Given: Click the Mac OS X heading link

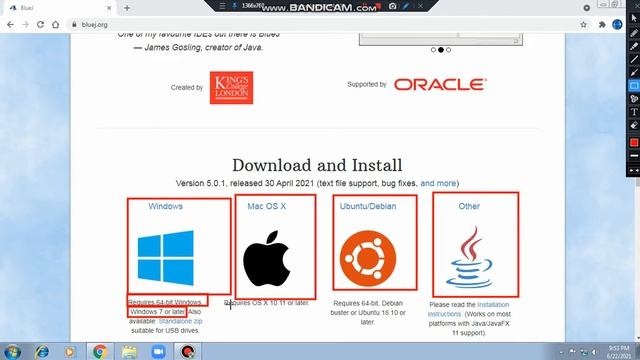Looking at the screenshot, I should click(267, 206).
